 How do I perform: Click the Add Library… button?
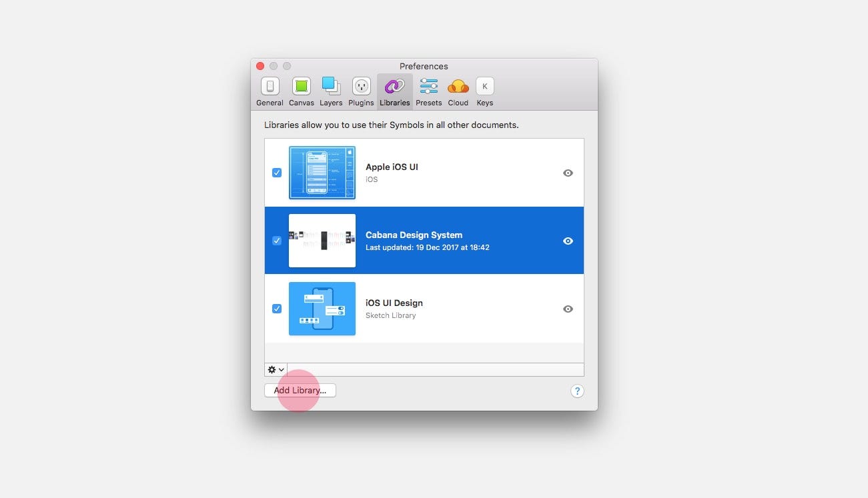(x=300, y=391)
